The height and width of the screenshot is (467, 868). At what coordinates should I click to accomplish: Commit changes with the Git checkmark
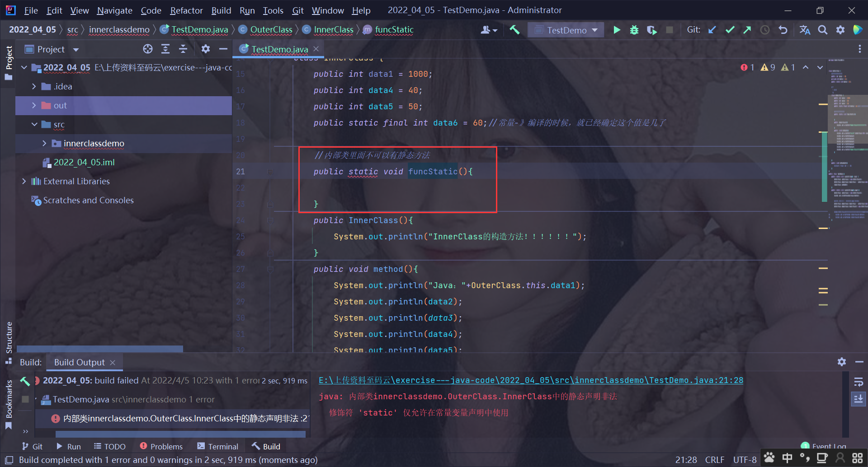click(730, 30)
